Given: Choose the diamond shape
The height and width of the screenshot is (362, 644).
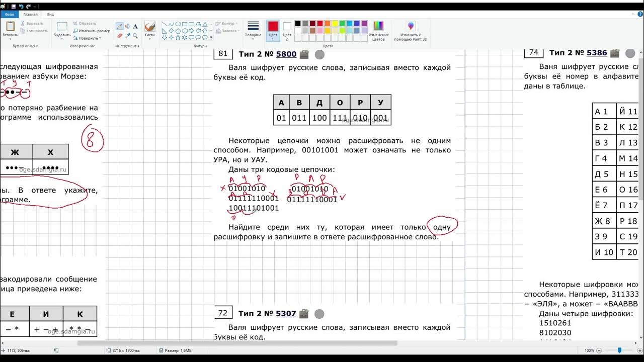Looking at the screenshot, I should 171,31.
